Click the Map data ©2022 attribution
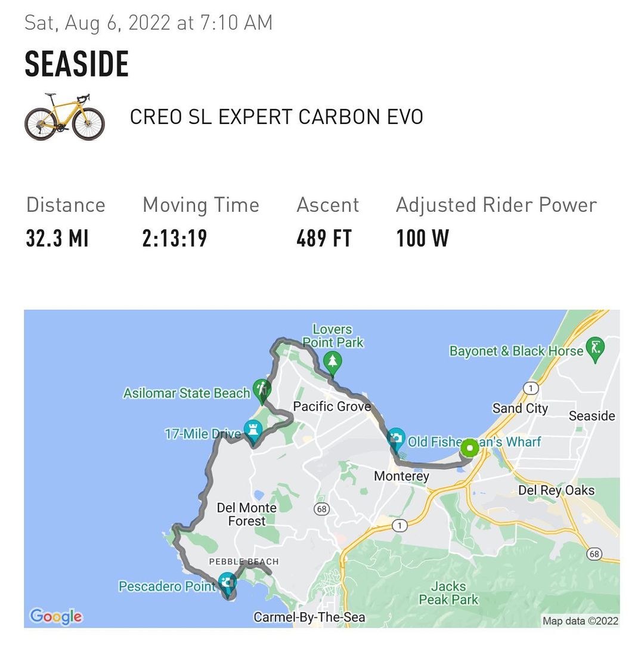The image size is (644, 652). coord(580,621)
